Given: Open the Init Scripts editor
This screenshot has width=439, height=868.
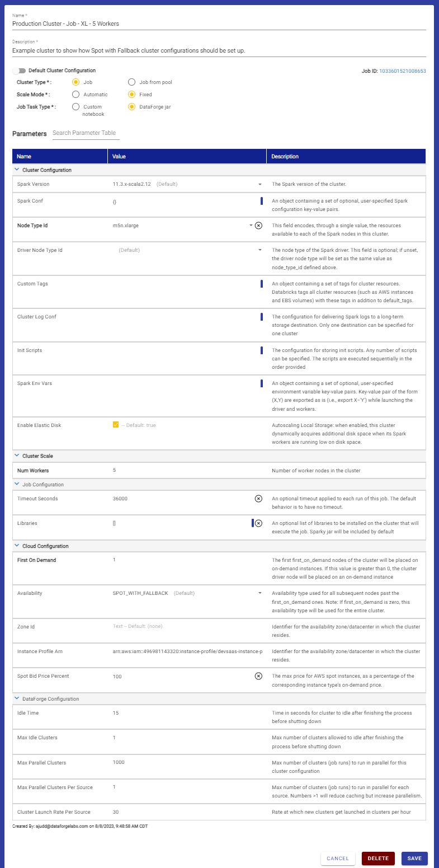Looking at the screenshot, I should click(262, 350).
